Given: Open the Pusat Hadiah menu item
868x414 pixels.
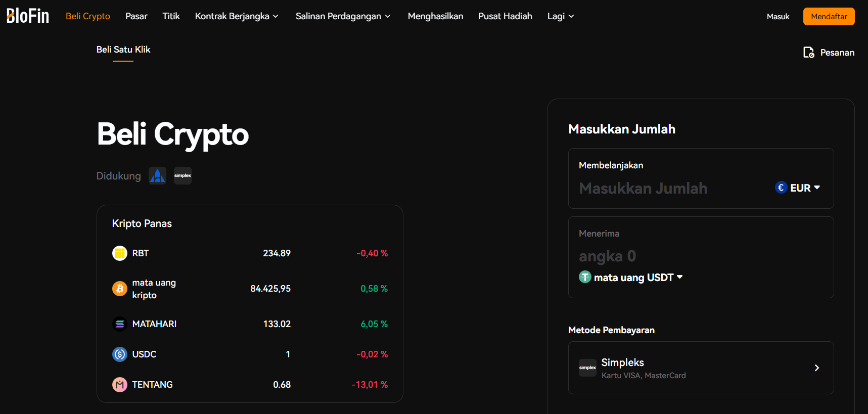Looking at the screenshot, I should 505,16.
